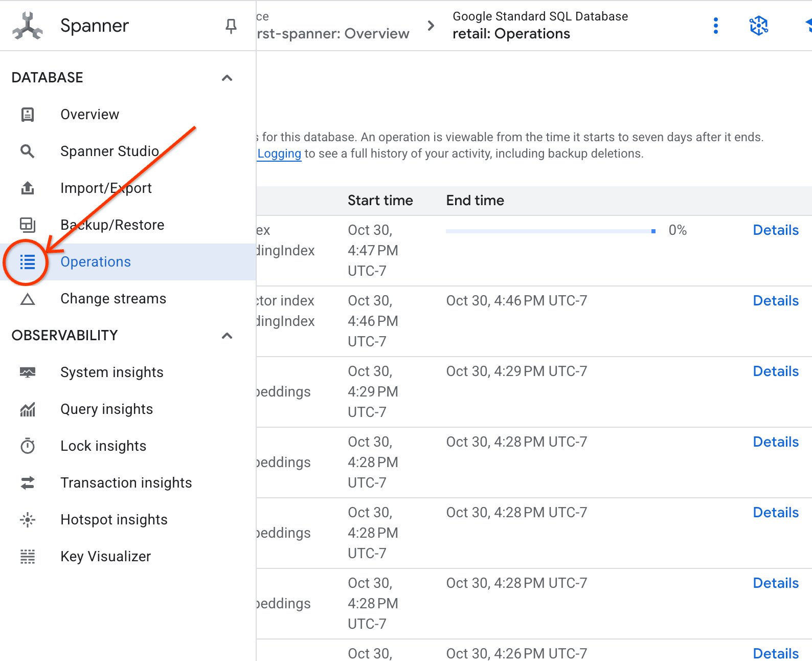This screenshot has height=661, width=812.
Task: Click the Overview page icon
Action: point(28,115)
